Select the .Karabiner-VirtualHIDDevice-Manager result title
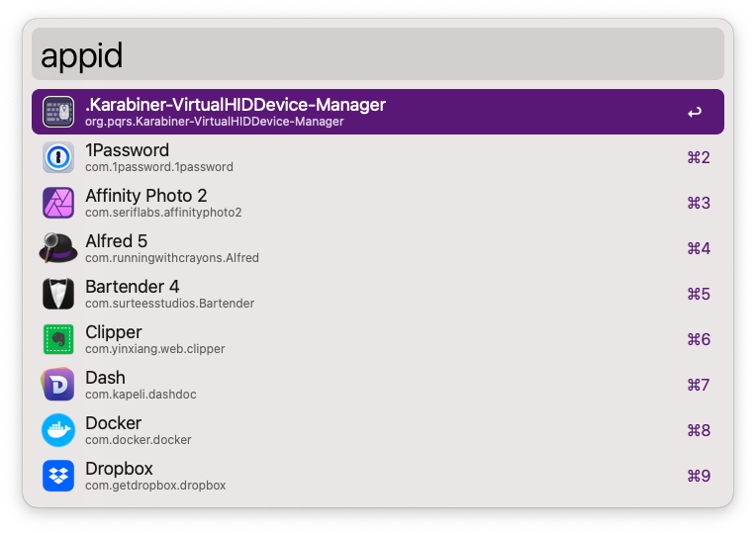756x534 pixels. 236,104
